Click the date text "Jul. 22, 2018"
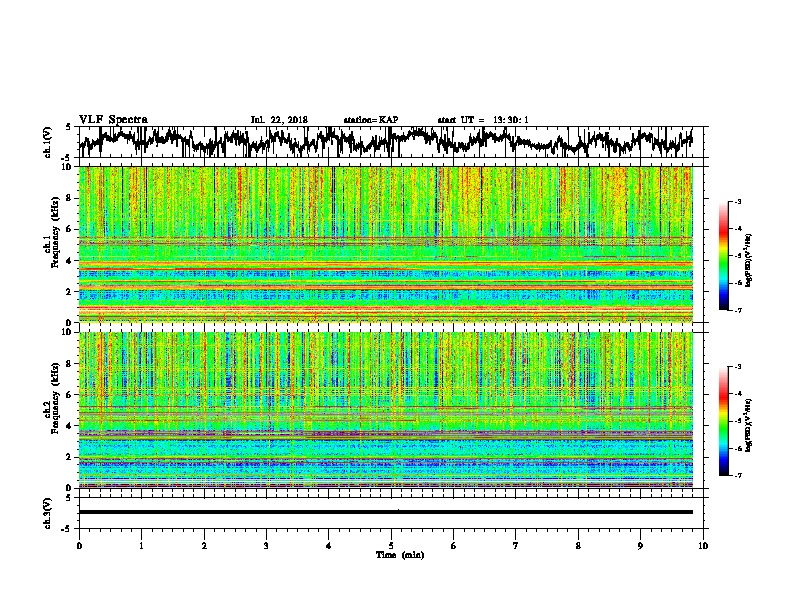Image resolution: width=792 pixels, height=612 pixels. (279, 120)
